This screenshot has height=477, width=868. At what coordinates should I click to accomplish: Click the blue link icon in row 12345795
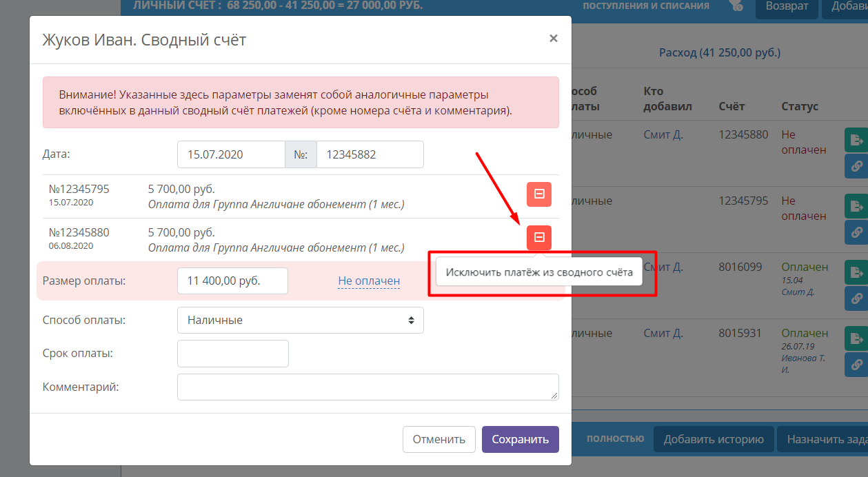pos(856,232)
